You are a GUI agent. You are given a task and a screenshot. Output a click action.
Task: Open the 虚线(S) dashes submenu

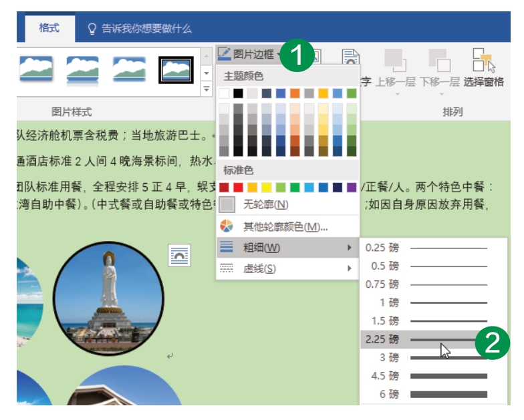coord(287,268)
